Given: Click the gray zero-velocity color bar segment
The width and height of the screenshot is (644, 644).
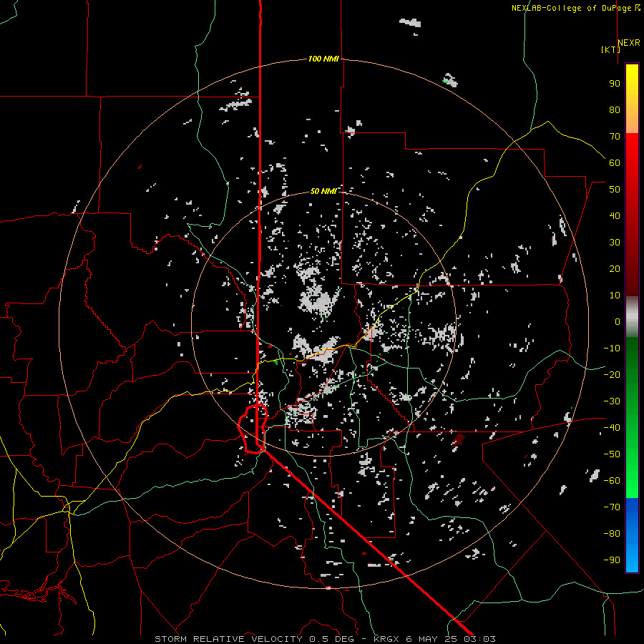Looking at the screenshot, I should [x=632, y=317].
